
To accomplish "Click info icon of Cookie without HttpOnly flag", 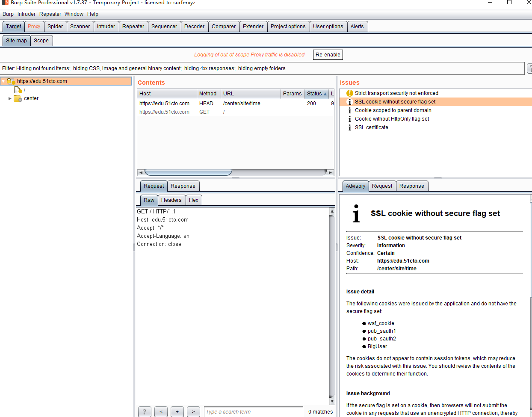I will click(x=350, y=119).
